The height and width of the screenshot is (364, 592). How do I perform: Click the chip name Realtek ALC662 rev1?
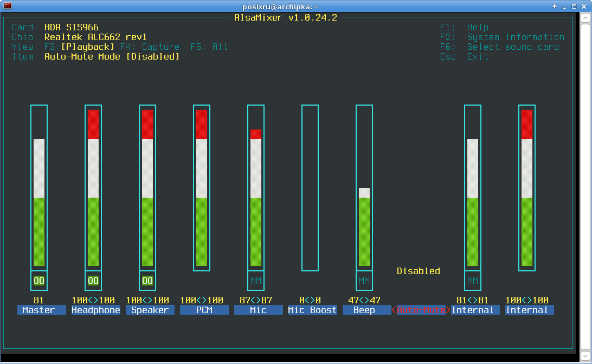(x=95, y=37)
